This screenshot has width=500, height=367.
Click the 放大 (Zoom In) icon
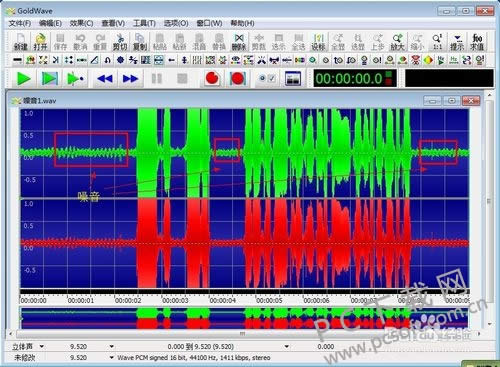tap(397, 42)
